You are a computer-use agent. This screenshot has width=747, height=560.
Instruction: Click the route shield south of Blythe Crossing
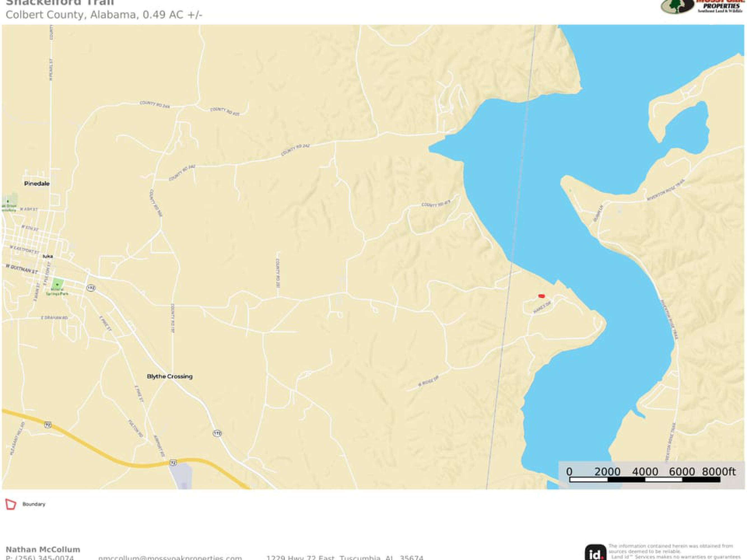(217, 433)
